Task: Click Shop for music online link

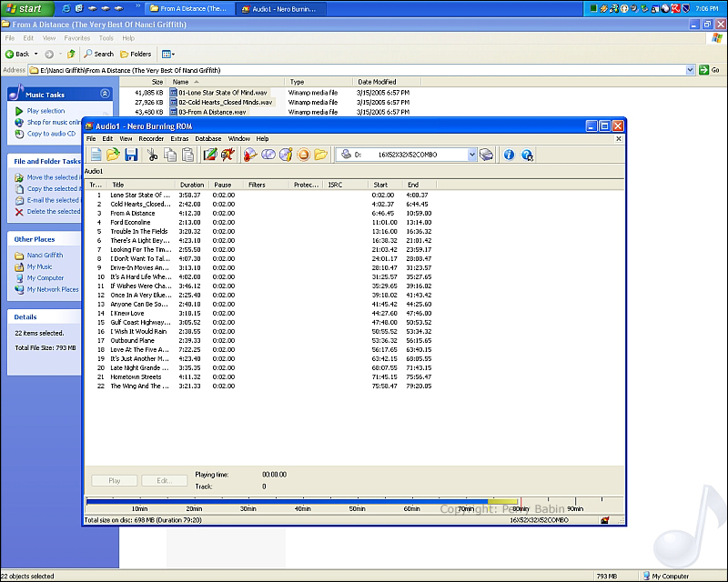Action: [x=54, y=123]
